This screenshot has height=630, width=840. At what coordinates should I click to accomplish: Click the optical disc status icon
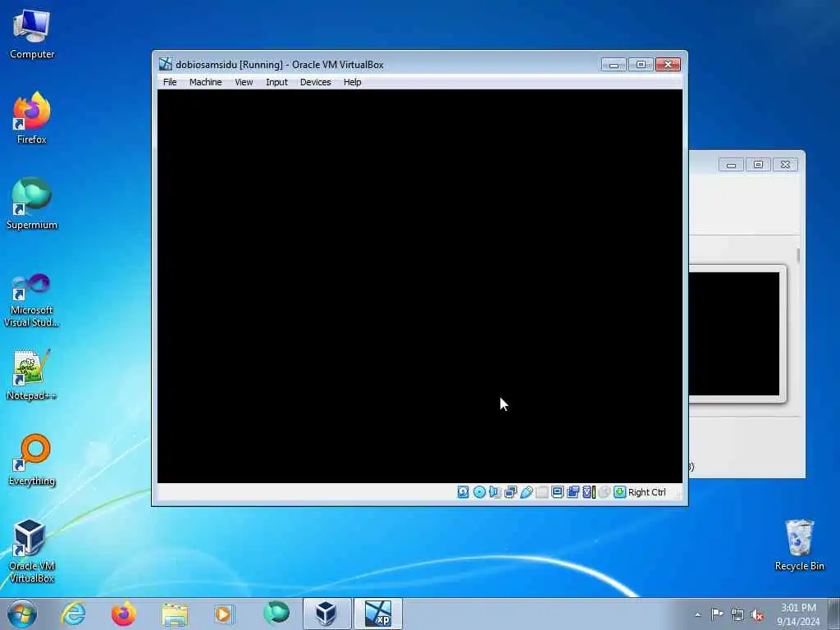tap(479, 492)
